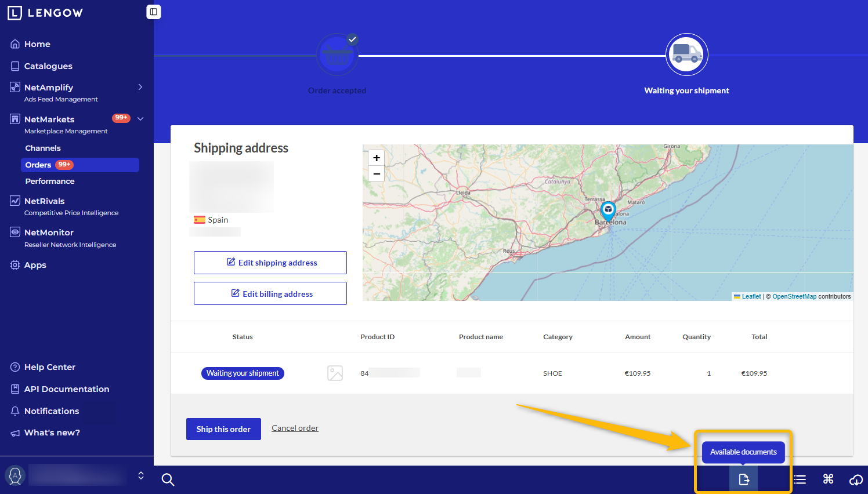Open Channels in the sidebar

tap(43, 148)
